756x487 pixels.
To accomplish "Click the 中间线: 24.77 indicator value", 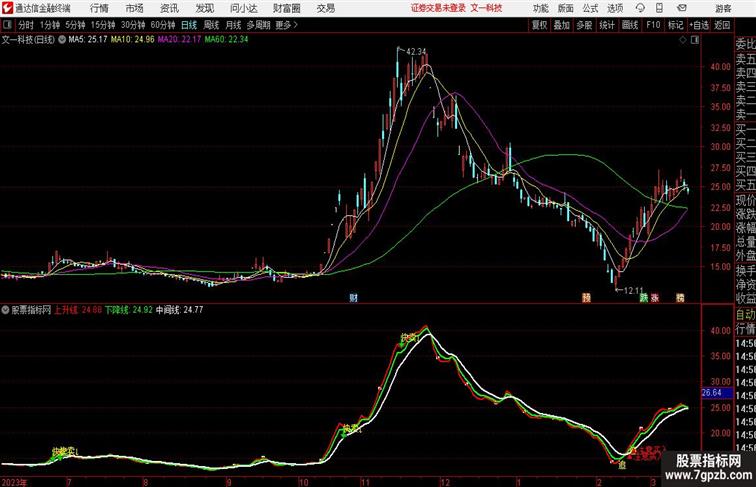I will point(179,310).
